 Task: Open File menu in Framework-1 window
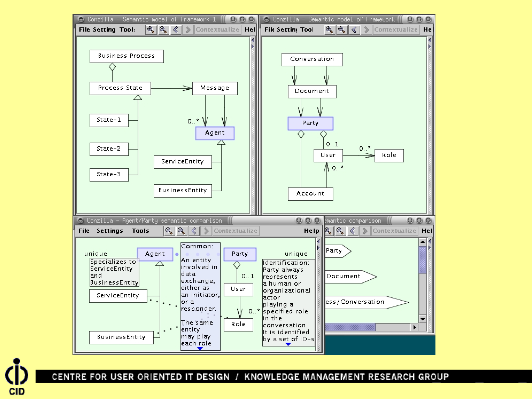pyautogui.click(x=84, y=30)
